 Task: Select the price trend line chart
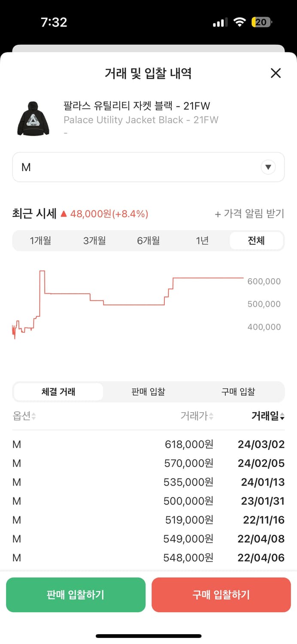(129, 301)
